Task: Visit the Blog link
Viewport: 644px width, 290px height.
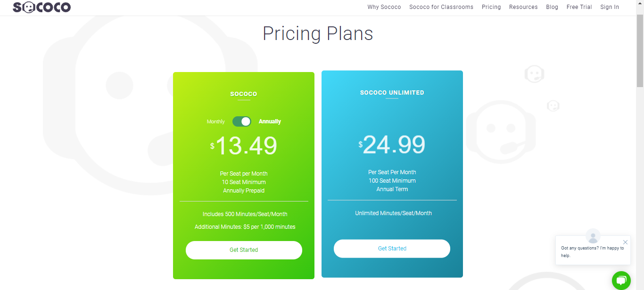Action: (552, 7)
